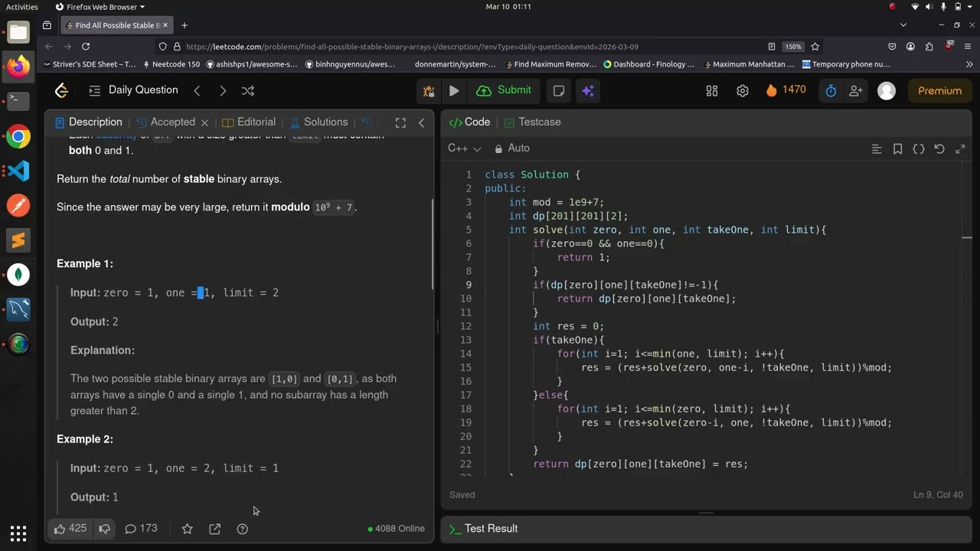The height and width of the screenshot is (551, 980).
Task: Start the timer stopwatch icon
Action: coord(831,90)
